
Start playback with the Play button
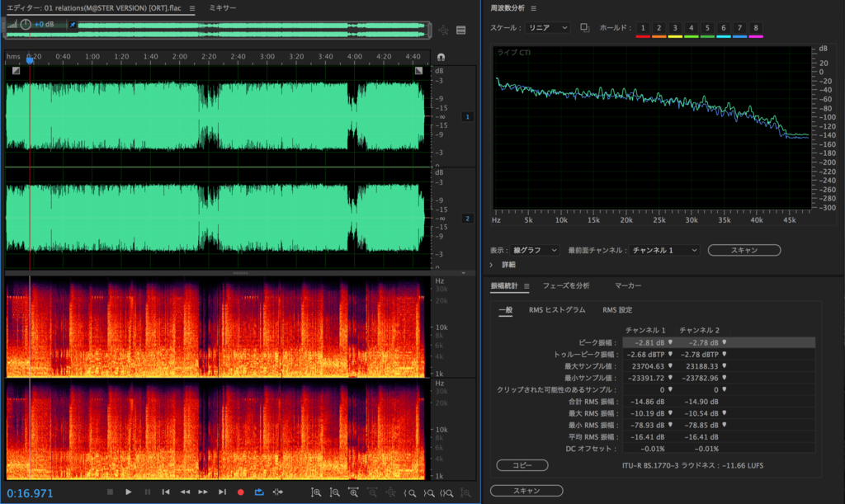128,492
